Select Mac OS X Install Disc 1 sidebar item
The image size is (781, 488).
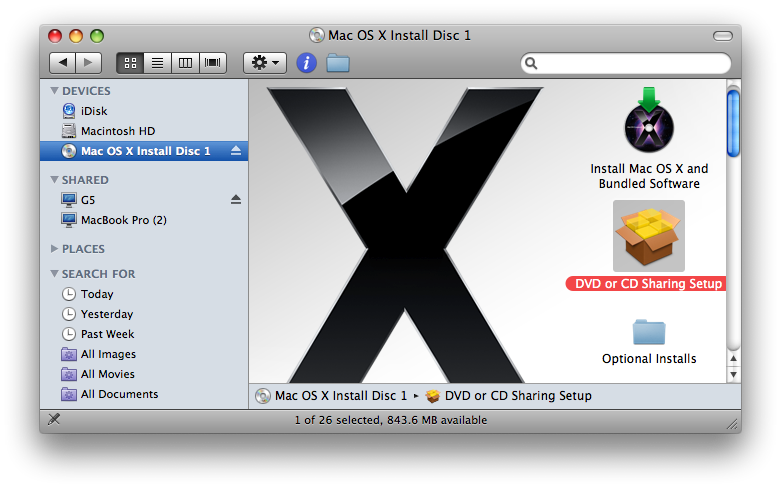(144, 151)
